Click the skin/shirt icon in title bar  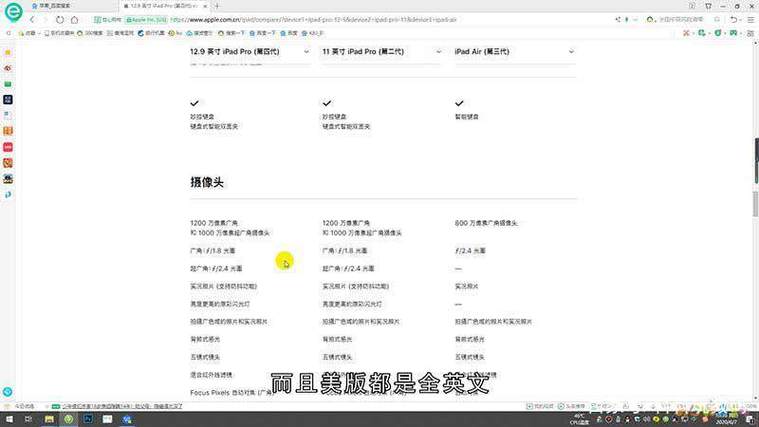coord(708,6)
